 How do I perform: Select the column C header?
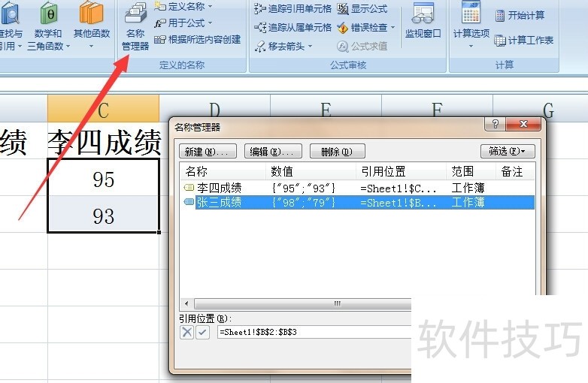(103, 109)
